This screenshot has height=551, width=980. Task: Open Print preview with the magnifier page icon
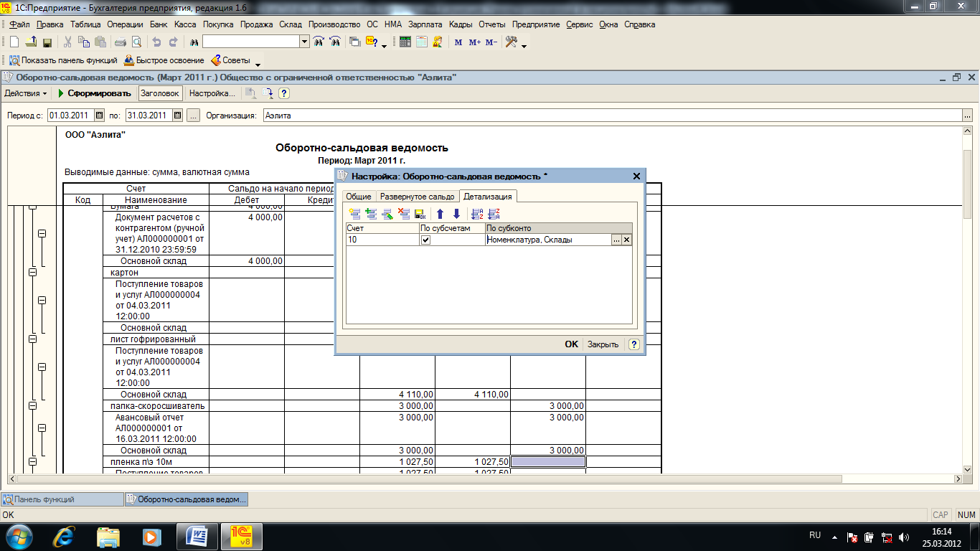tap(136, 42)
